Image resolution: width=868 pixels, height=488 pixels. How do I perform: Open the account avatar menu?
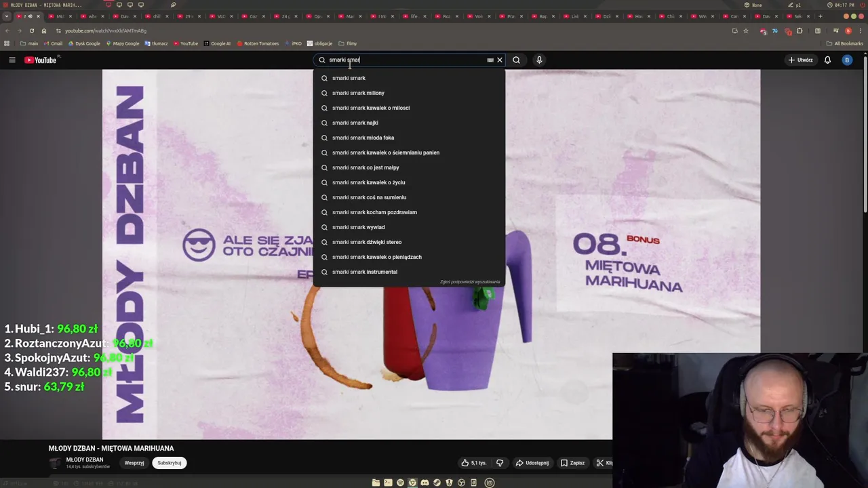pos(846,60)
